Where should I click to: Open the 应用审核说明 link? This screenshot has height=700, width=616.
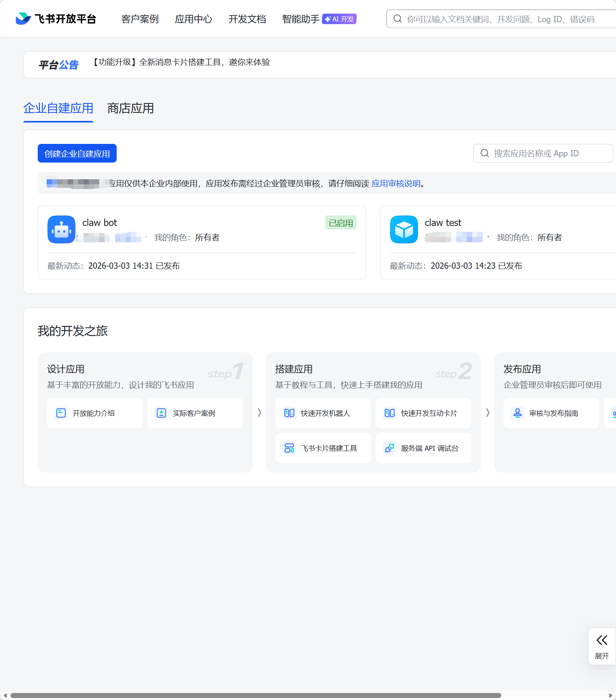[x=396, y=184]
